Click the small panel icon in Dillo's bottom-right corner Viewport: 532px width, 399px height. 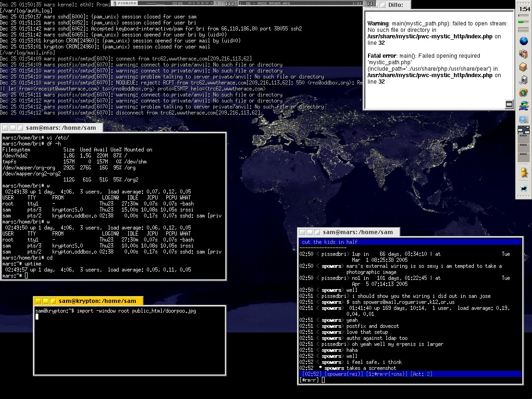[x=509, y=104]
